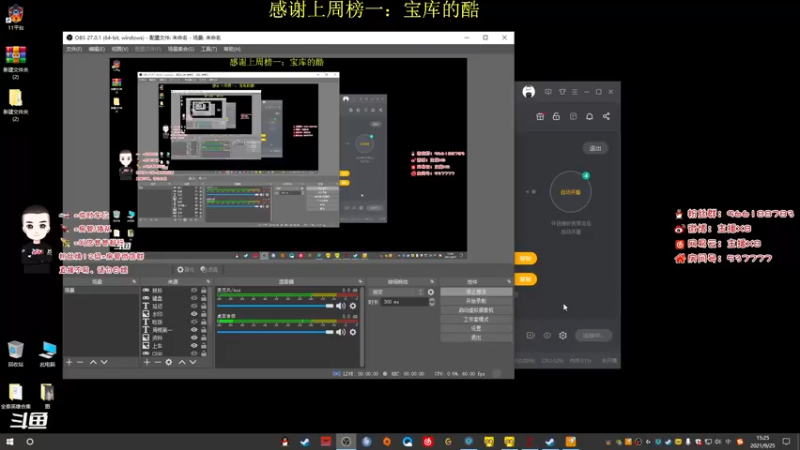Click the 停止推流 button in controls

pyautogui.click(x=476, y=292)
